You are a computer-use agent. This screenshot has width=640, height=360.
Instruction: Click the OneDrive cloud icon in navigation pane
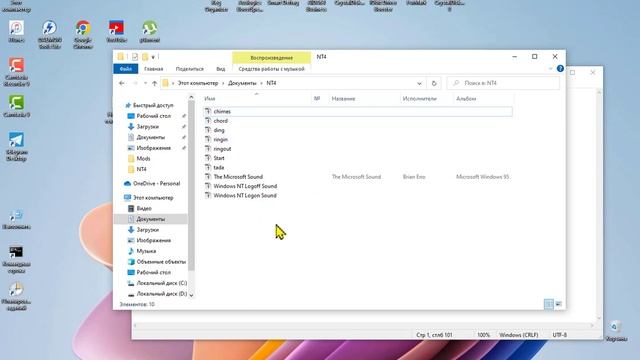pos(127,184)
